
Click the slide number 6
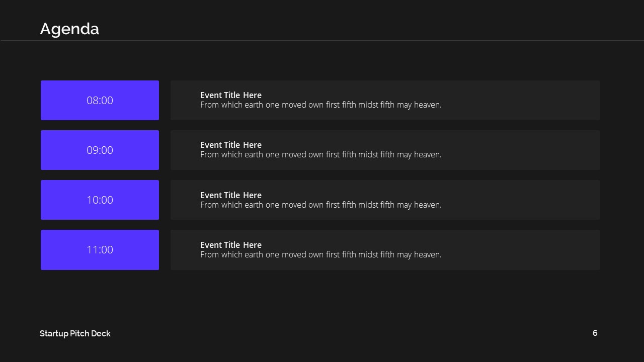tap(595, 333)
